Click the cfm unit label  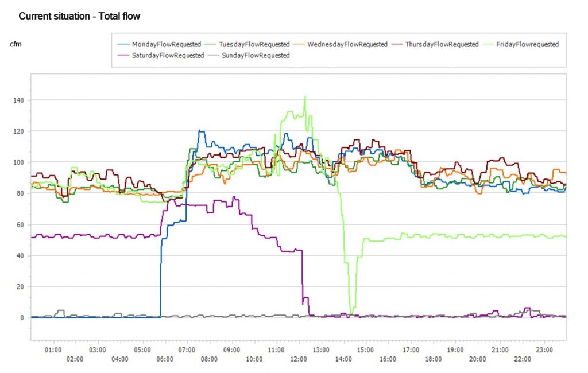(x=16, y=44)
